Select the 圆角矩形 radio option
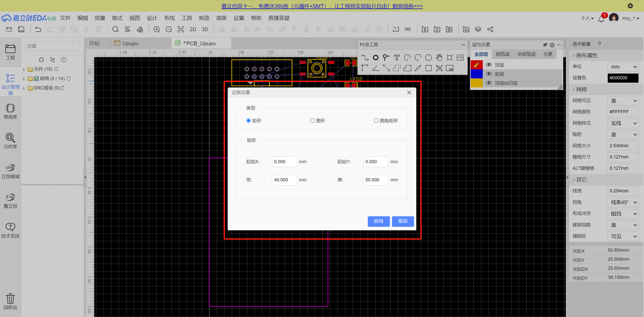Image resolution: width=644 pixels, height=317 pixels. 376,121
